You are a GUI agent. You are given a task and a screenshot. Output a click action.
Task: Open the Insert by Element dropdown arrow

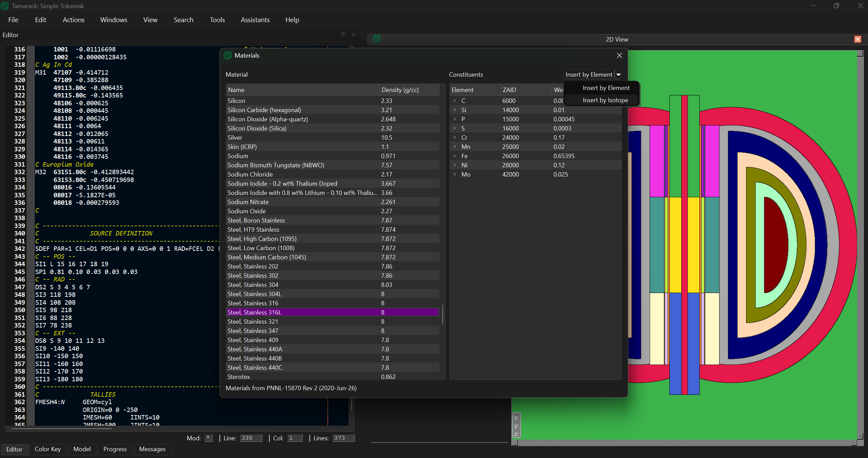click(618, 75)
